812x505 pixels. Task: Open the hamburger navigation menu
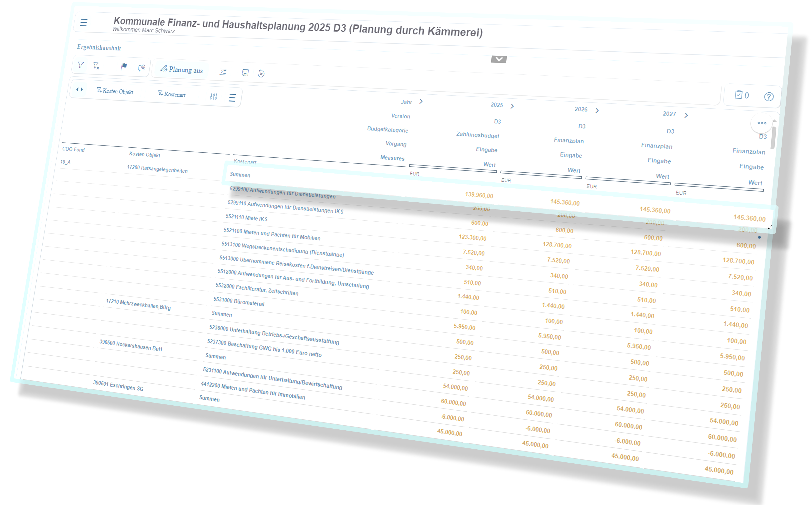(x=84, y=22)
